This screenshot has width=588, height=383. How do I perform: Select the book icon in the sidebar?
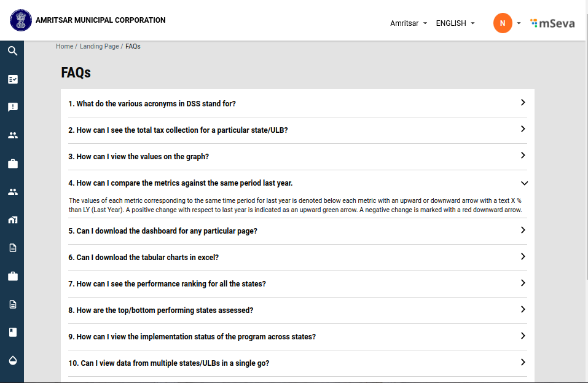(12, 332)
